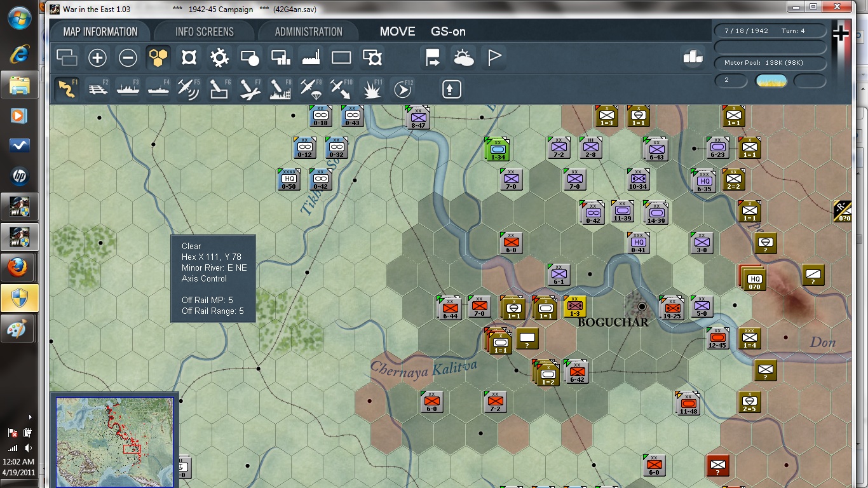Viewport: 868px width, 488px height.
Task: Select the red 12-45 armored unit
Action: (x=717, y=338)
